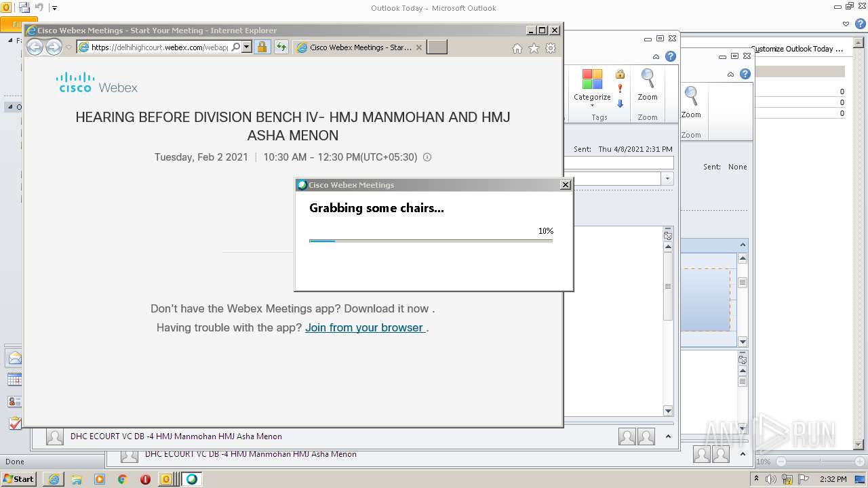
Task: Open the message field dropdown arrow
Action: (x=668, y=178)
